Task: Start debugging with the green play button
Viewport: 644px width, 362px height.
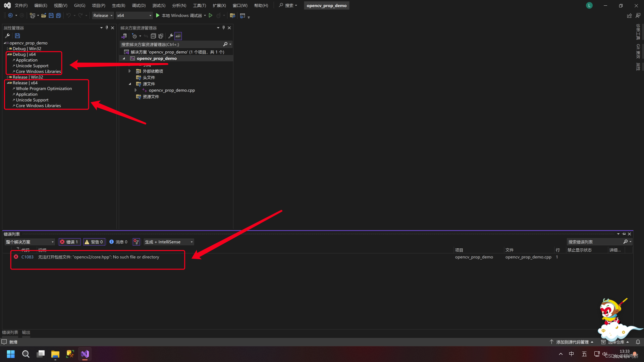Action: tap(158, 15)
